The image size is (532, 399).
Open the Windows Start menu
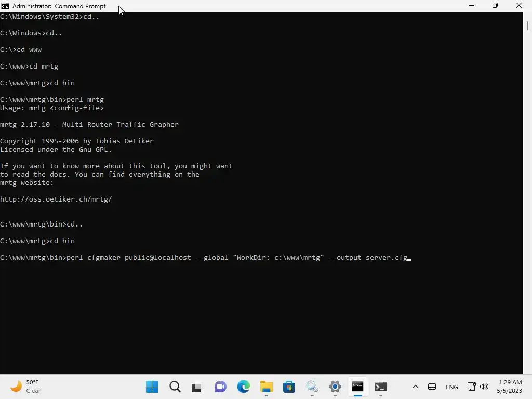(152, 387)
